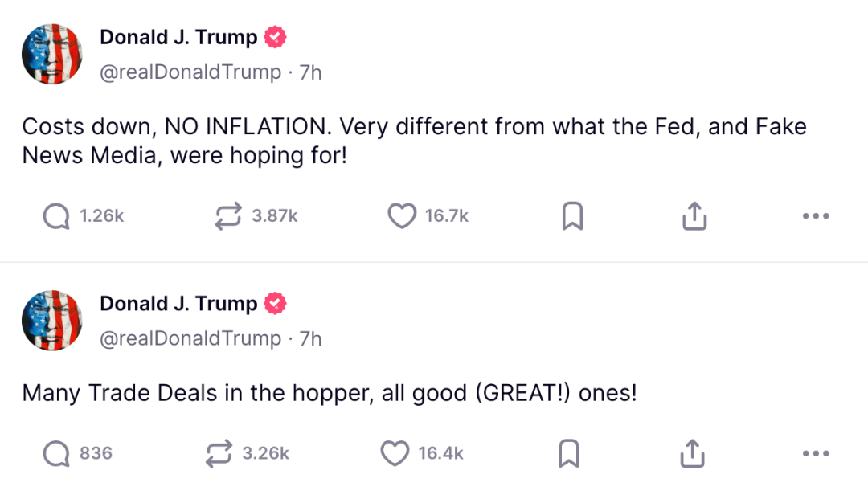
Task: Bookmark the Trade Deals post
Action: point(569,454)
